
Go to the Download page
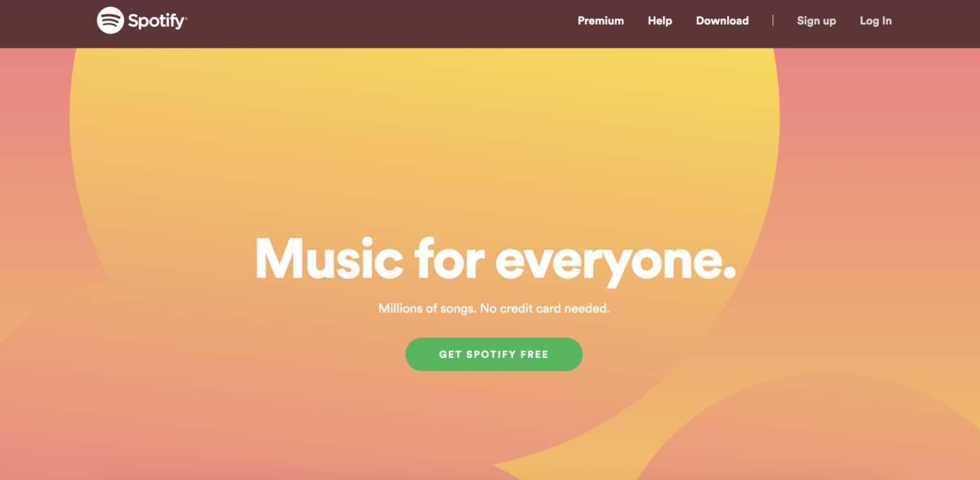click(x=722, y=21)
